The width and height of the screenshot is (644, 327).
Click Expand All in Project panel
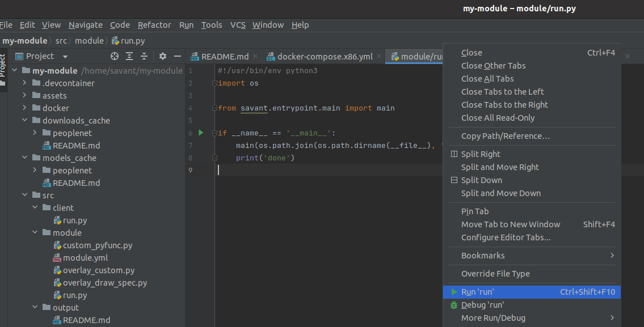click(x=129, y=56)
